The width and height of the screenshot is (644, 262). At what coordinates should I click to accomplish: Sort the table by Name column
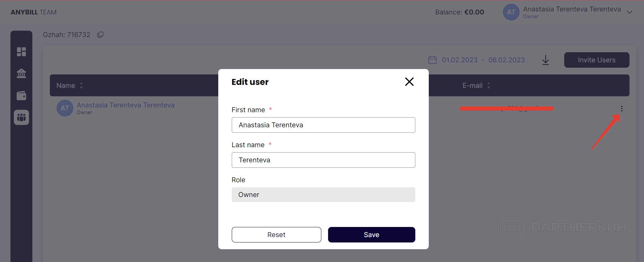tap(81, 86)
